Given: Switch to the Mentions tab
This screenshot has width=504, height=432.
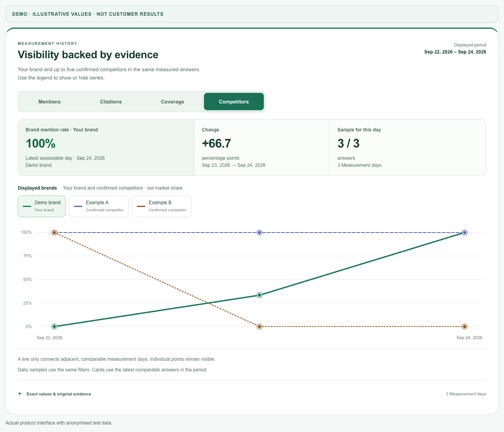Looking at the screenshot, I should click(50, 102).
